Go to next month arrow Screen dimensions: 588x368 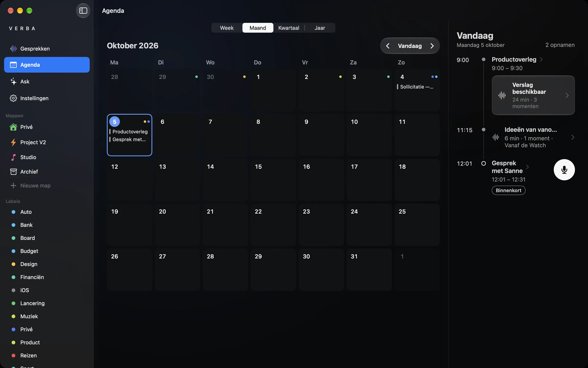(432, 46)
